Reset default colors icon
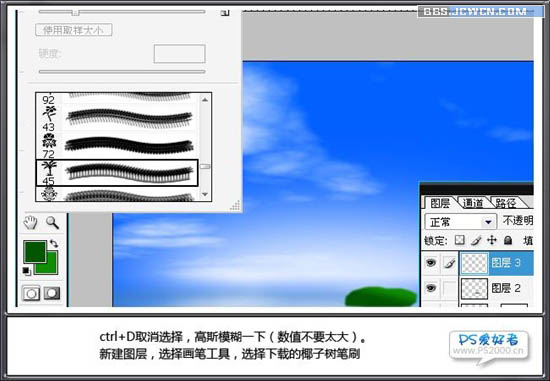 pyautogui.click(x=26, y=270)
